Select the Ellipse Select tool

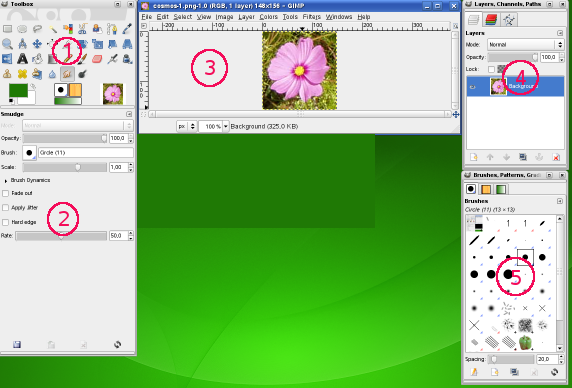[x=22, y=29]
